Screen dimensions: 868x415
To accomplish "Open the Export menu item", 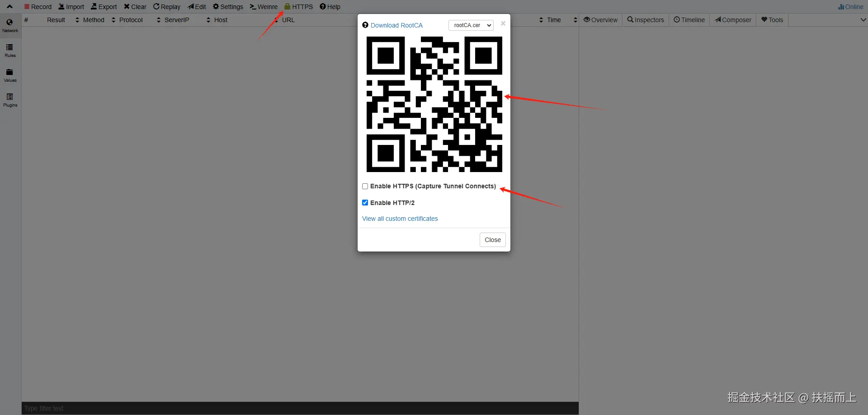I will click(104, 7).
